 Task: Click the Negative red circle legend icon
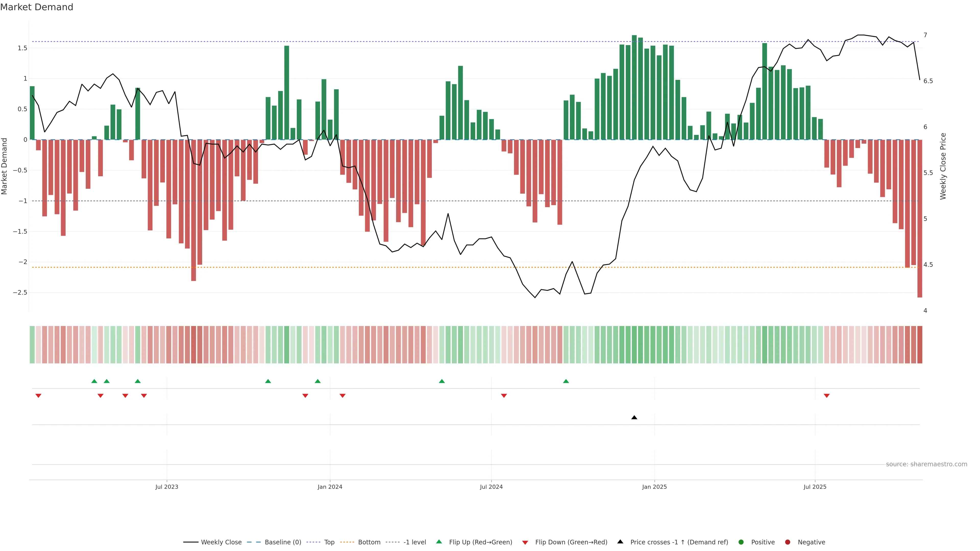(x=788, y=542)
